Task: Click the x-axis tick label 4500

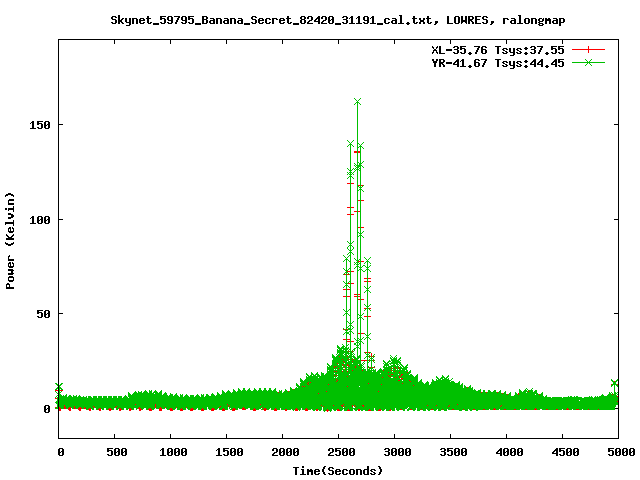Action: coord(565,452)
